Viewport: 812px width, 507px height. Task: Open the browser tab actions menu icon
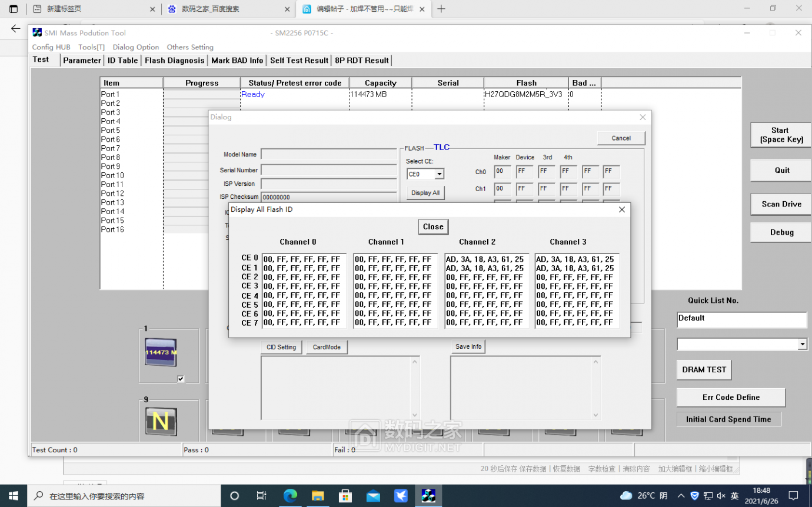[x=14, y=9]
